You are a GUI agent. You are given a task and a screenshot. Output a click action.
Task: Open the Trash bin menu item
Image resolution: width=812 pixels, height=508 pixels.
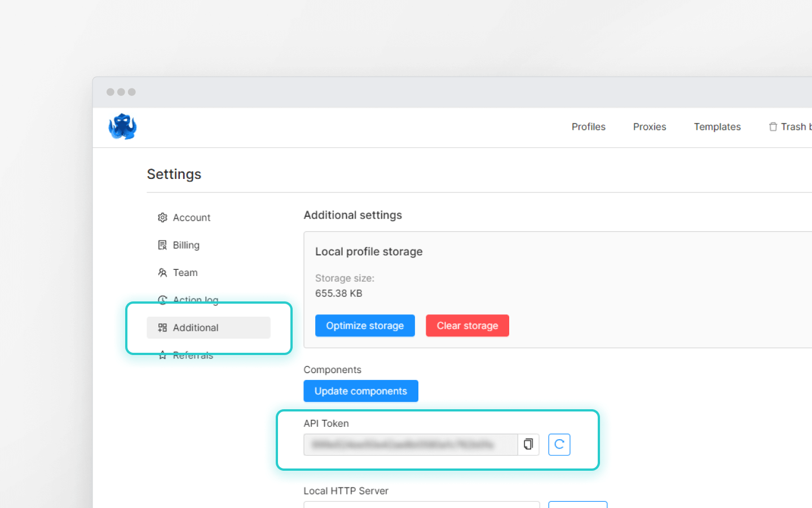point(790,127)
